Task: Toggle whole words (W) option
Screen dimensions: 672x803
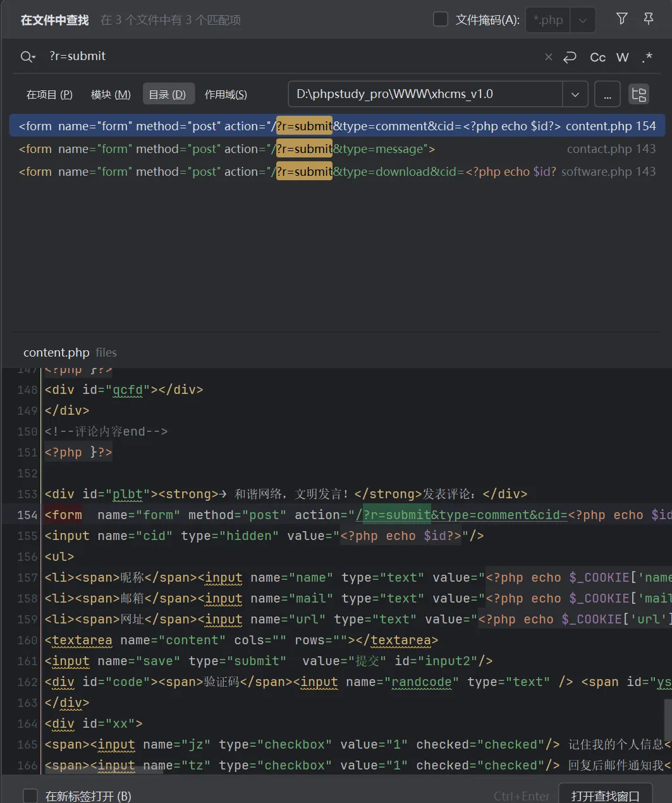Action: 623,58
